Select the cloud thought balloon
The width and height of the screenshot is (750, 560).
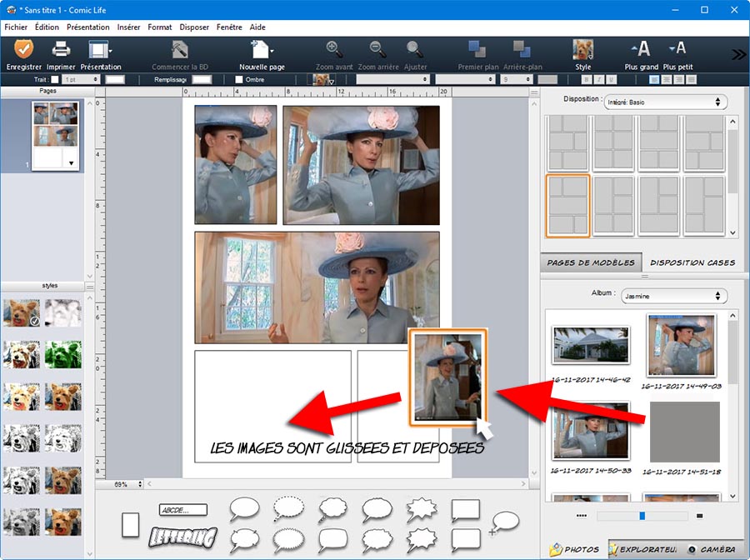tap(332, 509)
